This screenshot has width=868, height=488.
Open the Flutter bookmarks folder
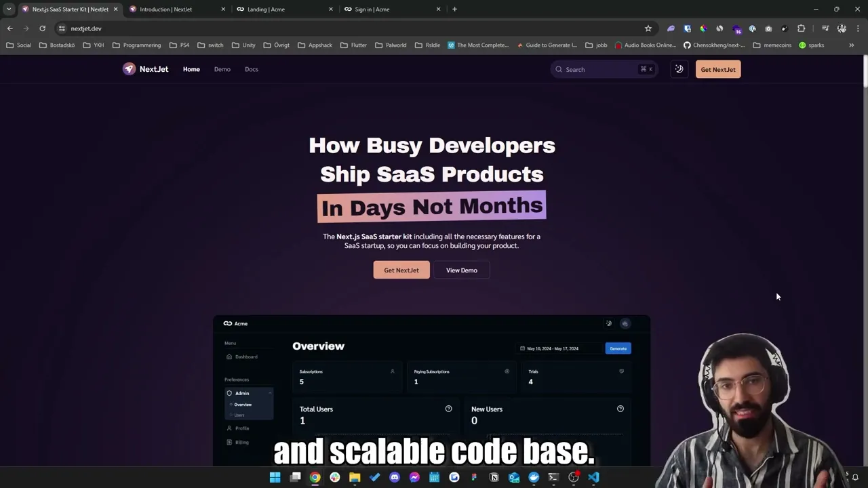pyautogui.click(x=353, y=45)
